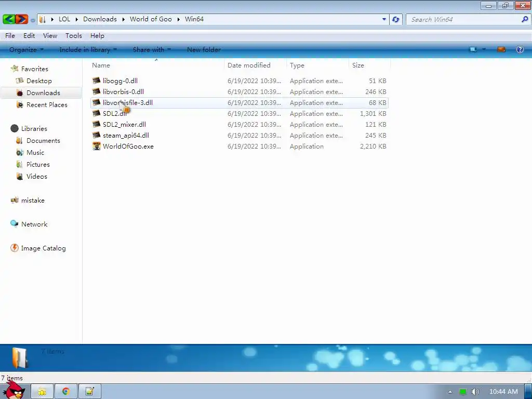Open the help question mark icon
Screen dimensions: 532x399
[x=520, y=49]
